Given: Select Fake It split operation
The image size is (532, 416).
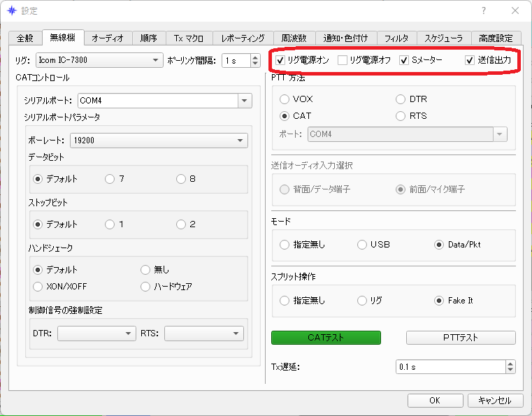Looking at the screenshot, I should (439, 301).
